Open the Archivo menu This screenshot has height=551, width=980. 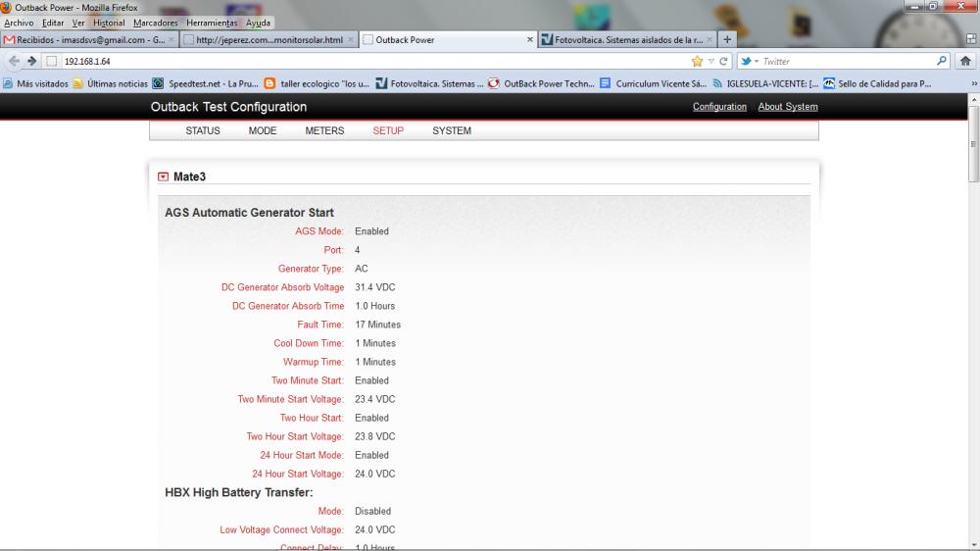coord(19,23)
